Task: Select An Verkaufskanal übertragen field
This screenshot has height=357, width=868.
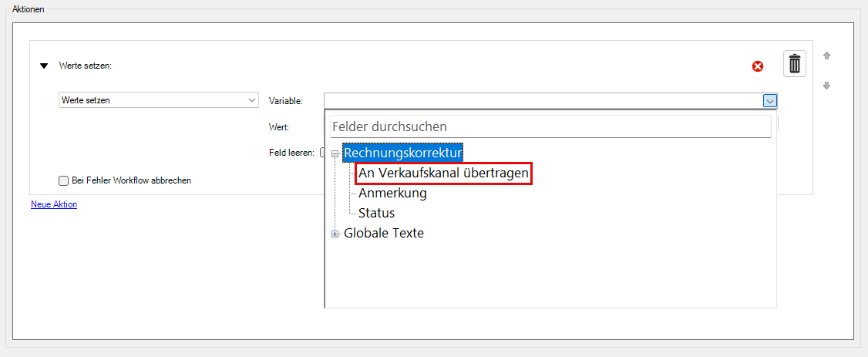Action: click(443, 173)
